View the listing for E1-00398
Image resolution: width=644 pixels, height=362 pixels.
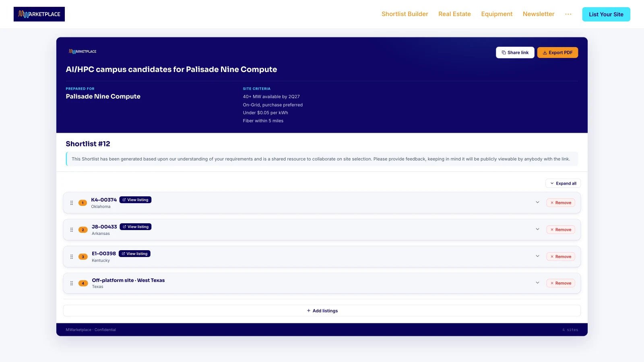click(x=134, y=254)
